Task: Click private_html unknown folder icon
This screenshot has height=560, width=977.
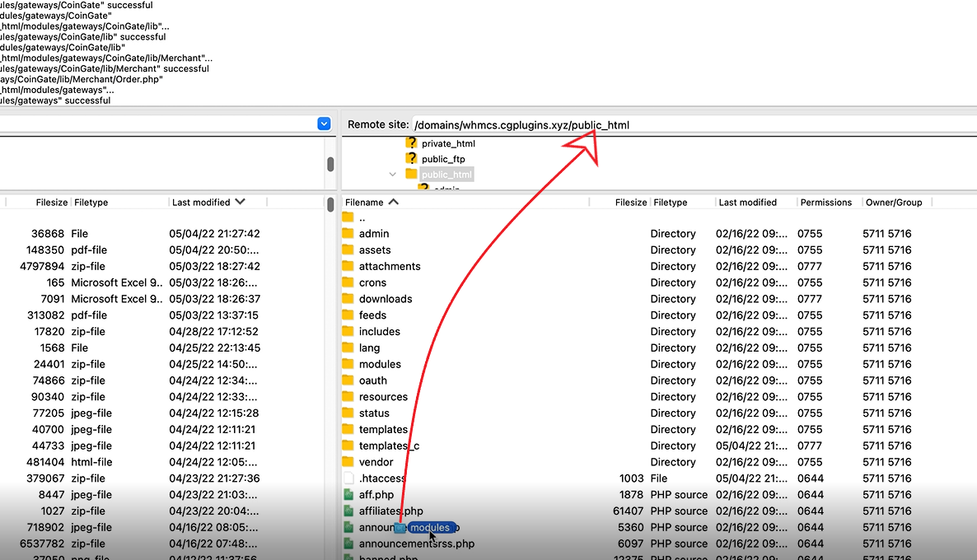Action: (410, 142)
